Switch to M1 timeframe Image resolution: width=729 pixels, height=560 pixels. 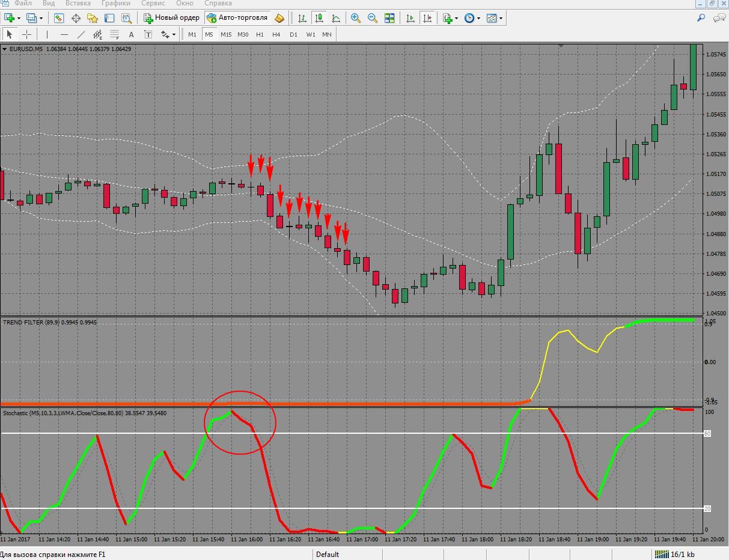(192, 34)
